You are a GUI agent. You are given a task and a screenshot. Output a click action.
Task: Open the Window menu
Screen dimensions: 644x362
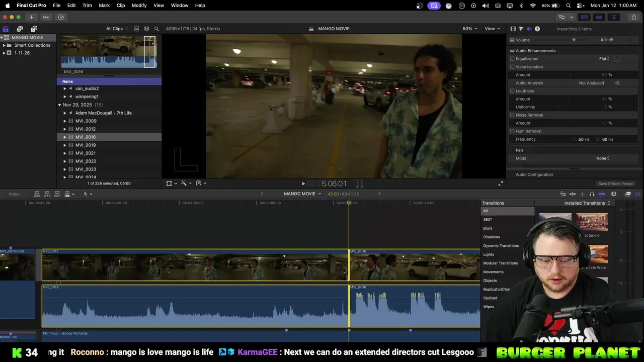pos(180,6)
